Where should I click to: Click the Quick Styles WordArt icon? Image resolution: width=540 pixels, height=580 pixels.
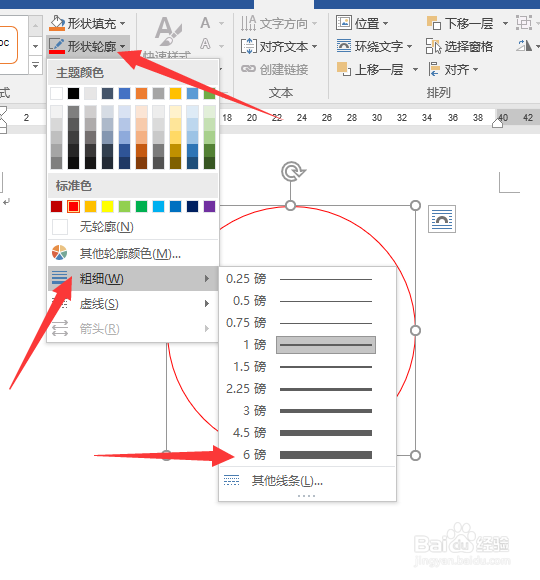(168, 31)
